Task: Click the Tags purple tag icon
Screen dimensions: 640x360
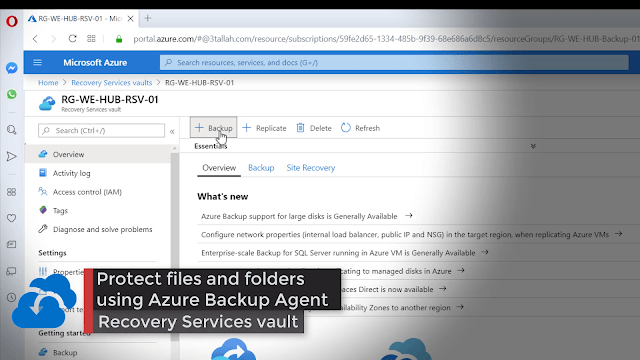Action: click(x=43, y=210)
